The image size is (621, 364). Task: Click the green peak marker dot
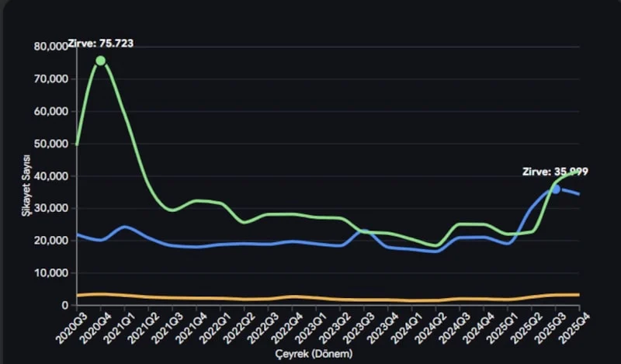point(100,61)
